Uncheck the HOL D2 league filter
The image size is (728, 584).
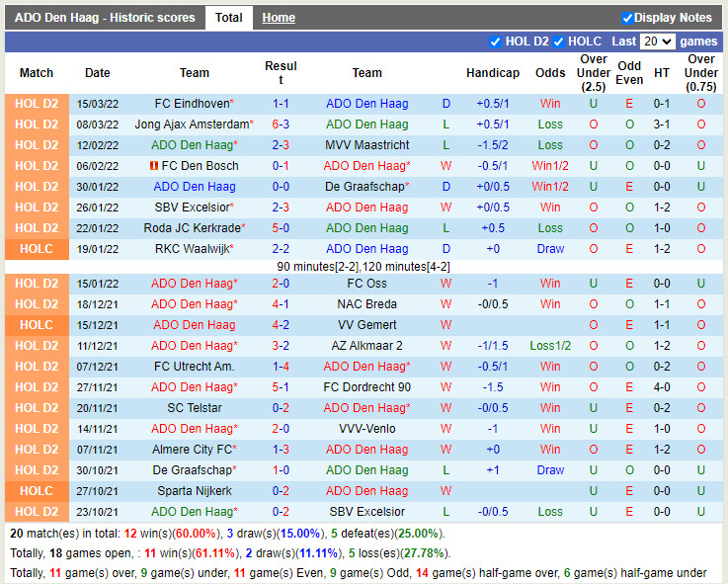[x=496, y=42]
